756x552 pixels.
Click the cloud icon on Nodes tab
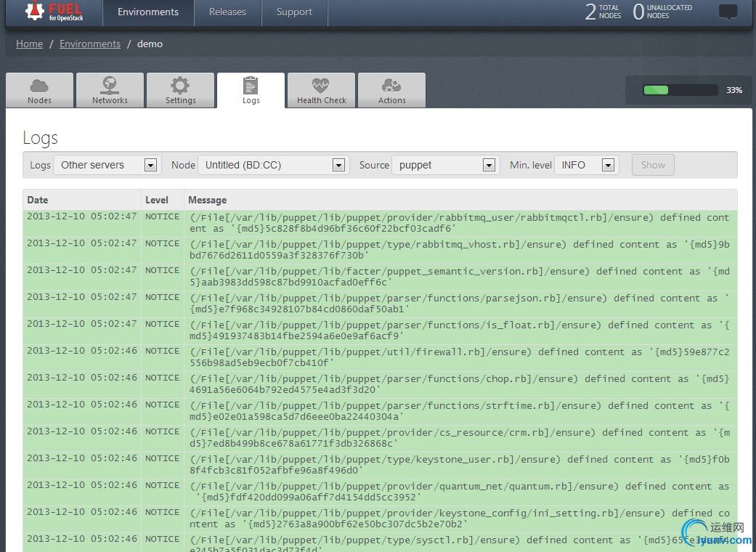pos(39,86)
